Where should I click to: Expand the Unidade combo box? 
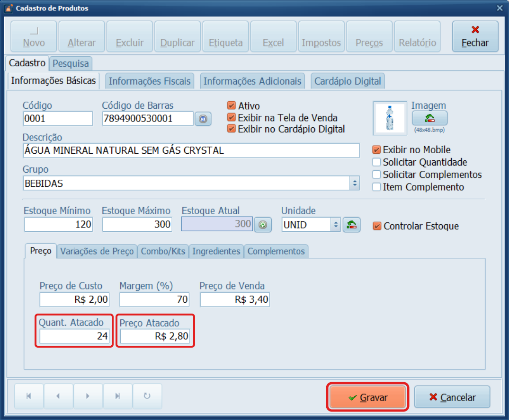pos(336,225)
